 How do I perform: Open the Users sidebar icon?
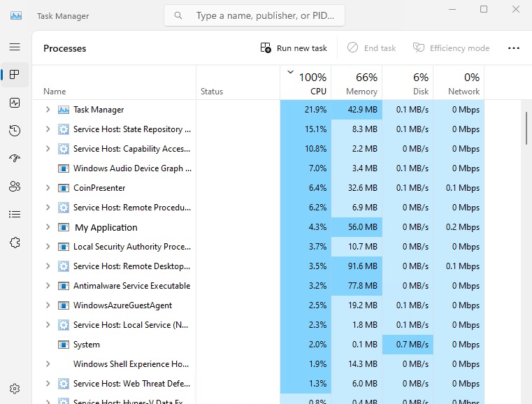15,186
